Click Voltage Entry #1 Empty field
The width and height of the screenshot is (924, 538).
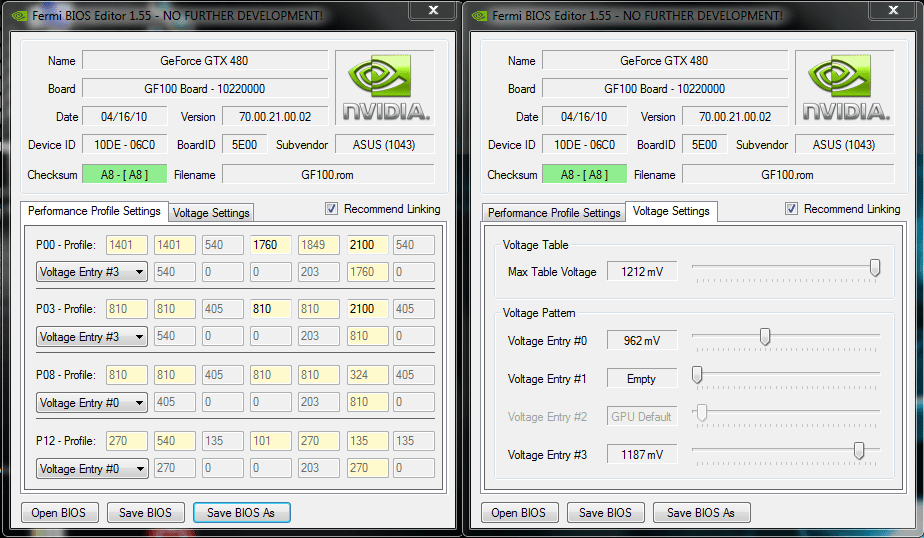pos(642,379)
